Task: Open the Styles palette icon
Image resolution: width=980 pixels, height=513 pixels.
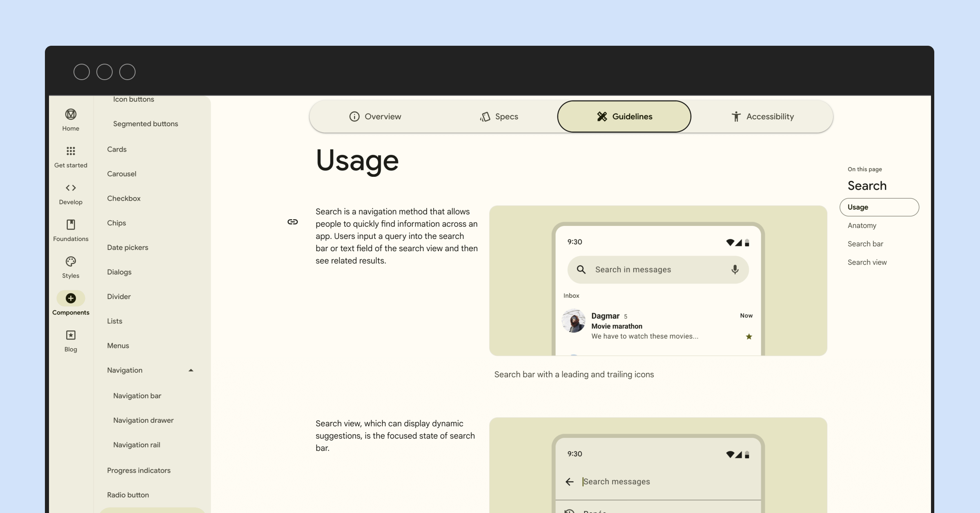Action: [x=71, y=261]
